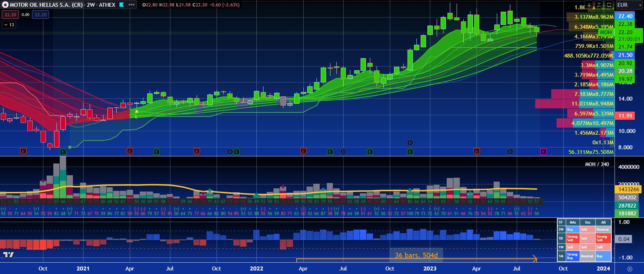Click the 1W row label in ratings table

click(561, 247)
